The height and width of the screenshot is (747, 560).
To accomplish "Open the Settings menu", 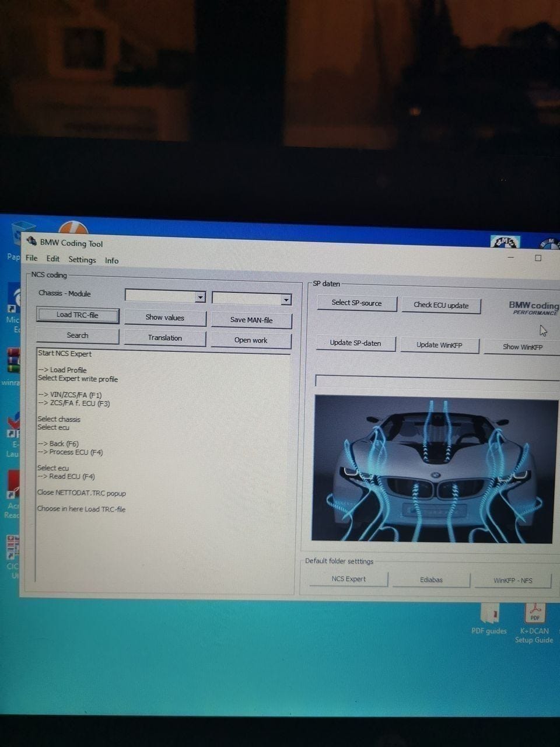I will [x=82, y=260].
